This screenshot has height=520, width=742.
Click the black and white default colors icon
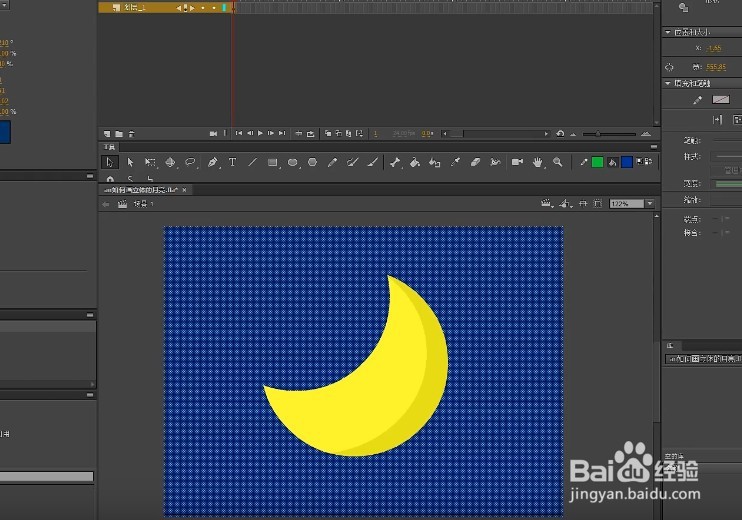640,162
